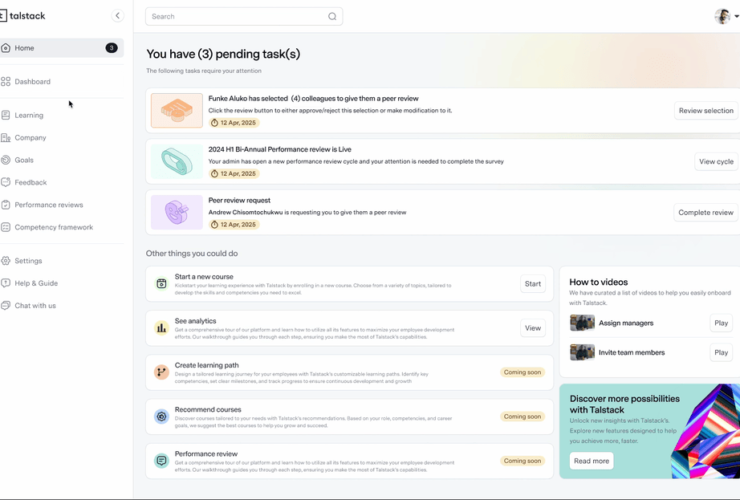Click the Start a new course icon
Screen dimensions: 740x500
pyautogui.click(x=161, y=284)
